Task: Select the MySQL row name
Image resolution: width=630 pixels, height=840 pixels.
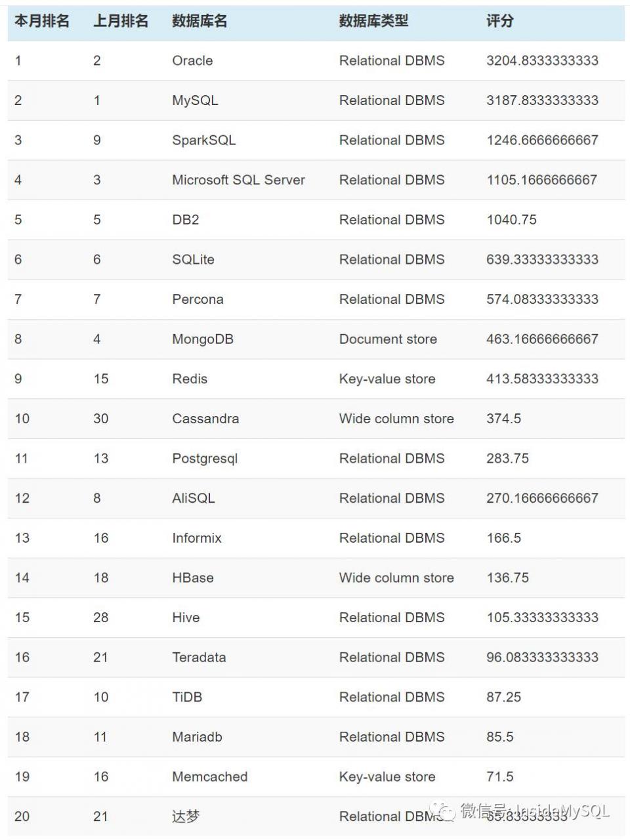Action: [x=195, y=100]
